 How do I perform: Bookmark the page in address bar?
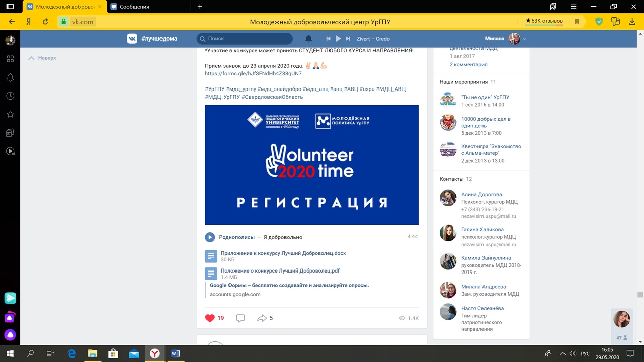point(577,22)
